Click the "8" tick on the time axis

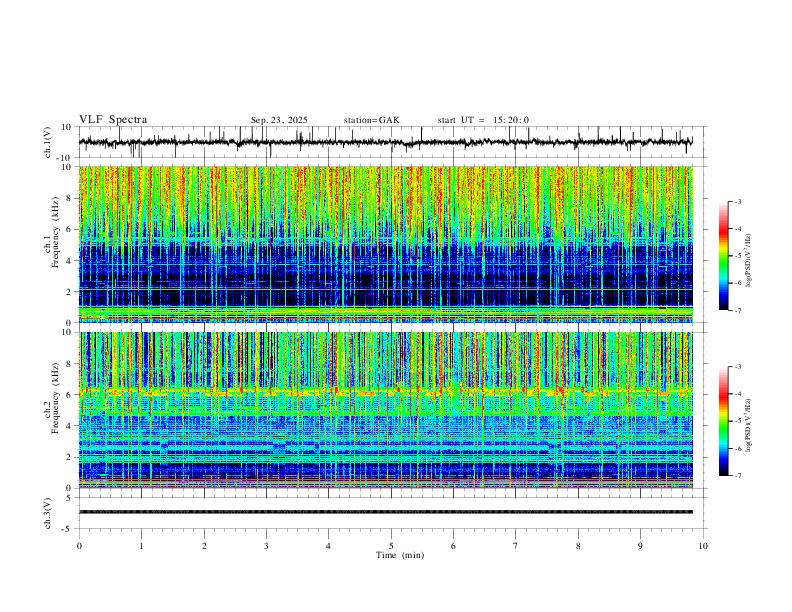tap(578, 546)
